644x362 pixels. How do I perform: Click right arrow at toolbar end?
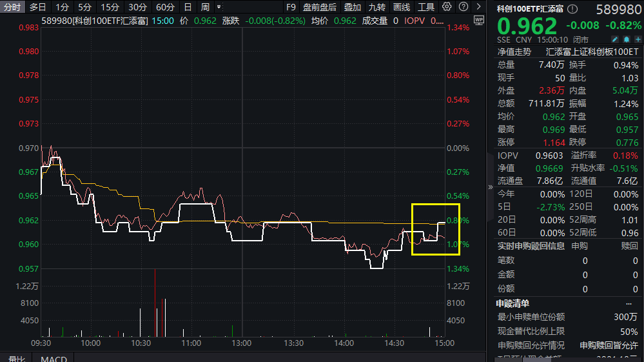(x=478, y=7)
